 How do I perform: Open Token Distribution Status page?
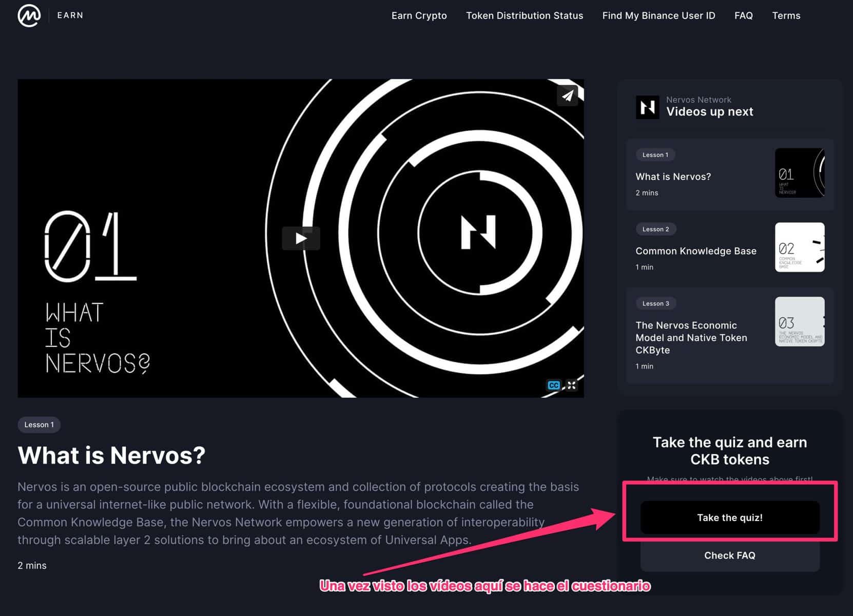525,15
